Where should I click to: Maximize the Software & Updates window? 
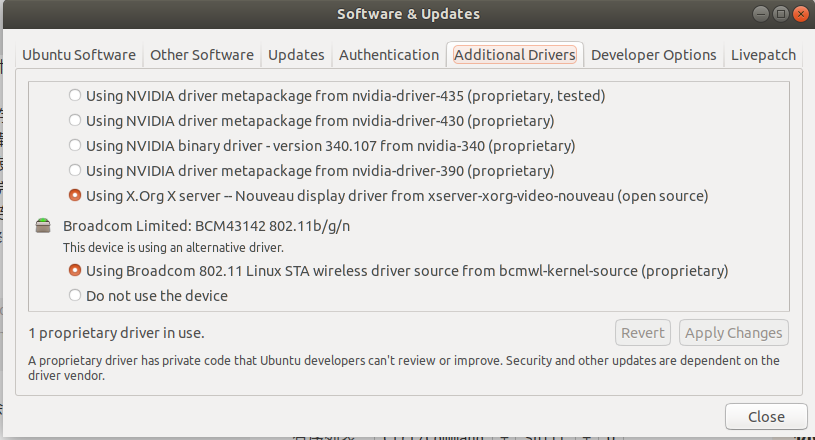(x=780, y=14)
